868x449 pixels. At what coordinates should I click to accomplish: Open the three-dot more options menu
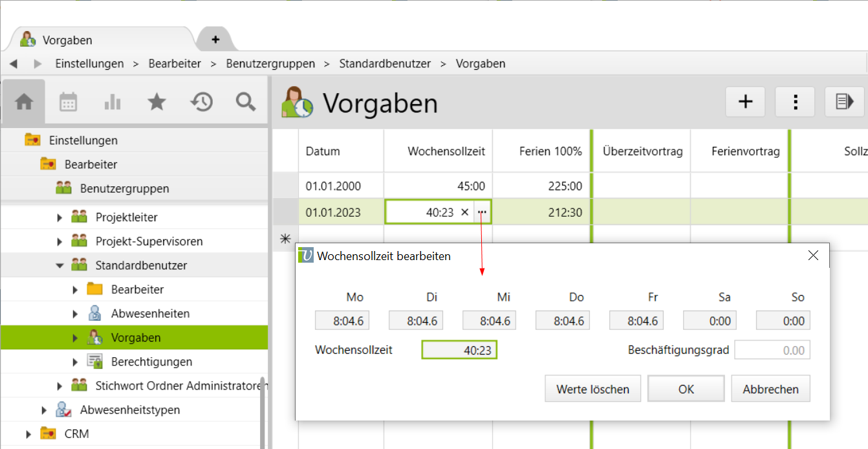[x=795, y=102]
